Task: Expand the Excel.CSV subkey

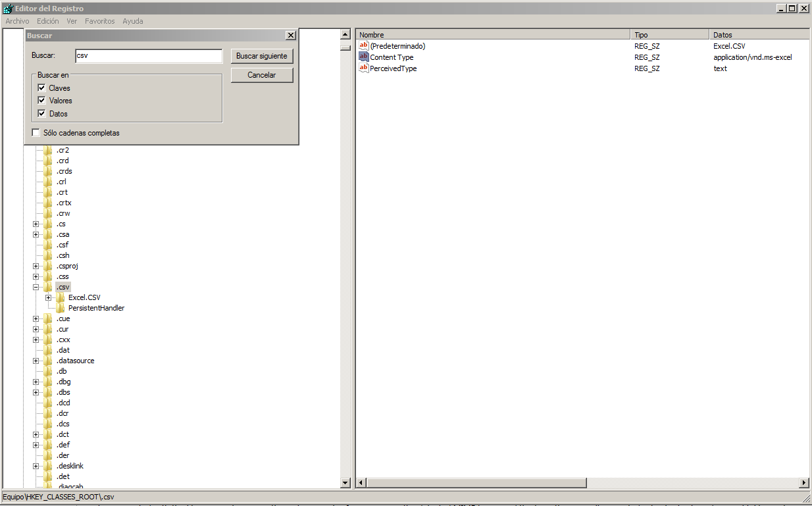Action: tap(48, 297)
